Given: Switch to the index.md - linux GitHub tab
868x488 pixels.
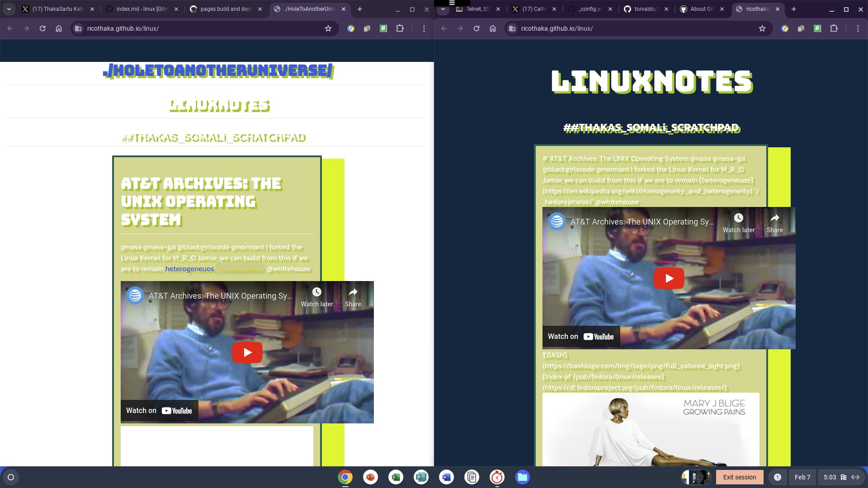Looking at the screenshot, I should [x=142, y=9].
